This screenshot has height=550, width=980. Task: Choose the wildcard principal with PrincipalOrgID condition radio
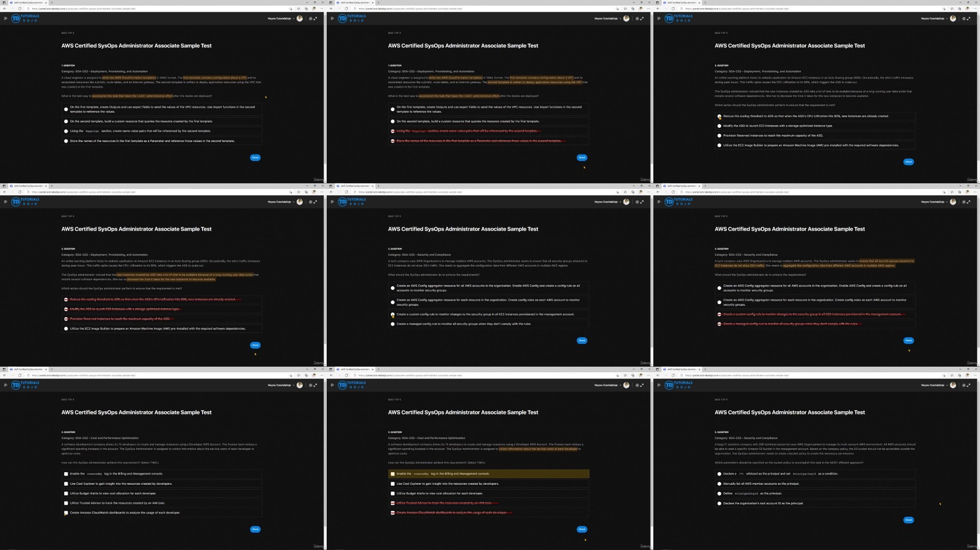pyautogui.click(x=719, y=474)
